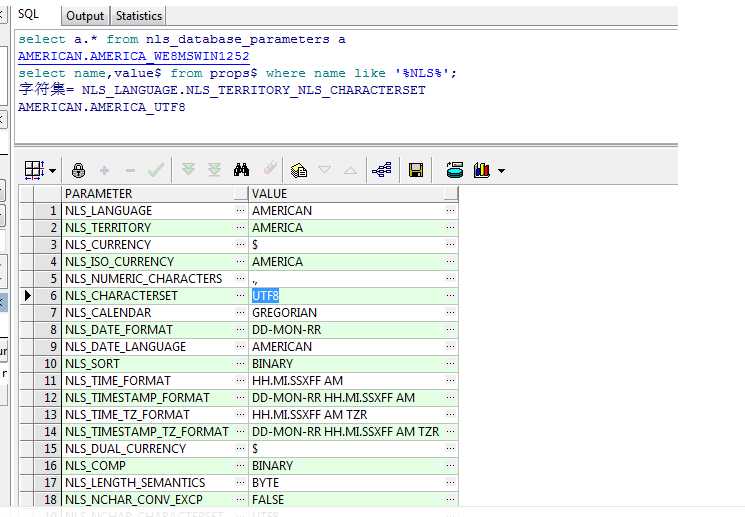
Task: Open ellipsis editor for NLS_TERRITORY parameter cell
Action: pyautogui.click(x=241, y=227)
